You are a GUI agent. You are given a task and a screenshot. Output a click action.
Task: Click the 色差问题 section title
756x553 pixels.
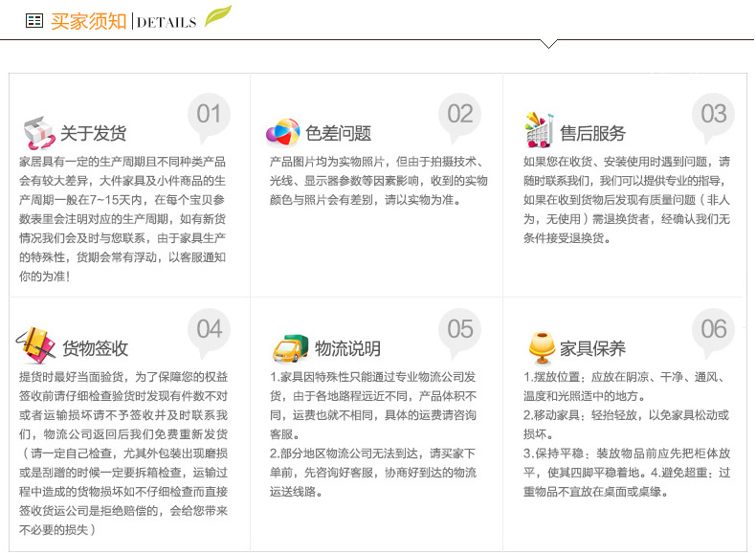(339, 133)
